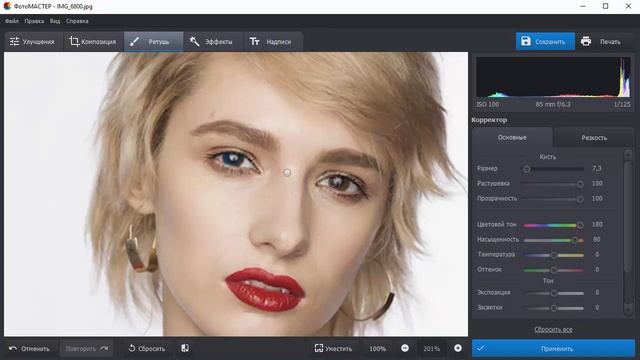Click the Уместить fit-to-screen button
The image size is (640, 360).
(x=333, y=349)
